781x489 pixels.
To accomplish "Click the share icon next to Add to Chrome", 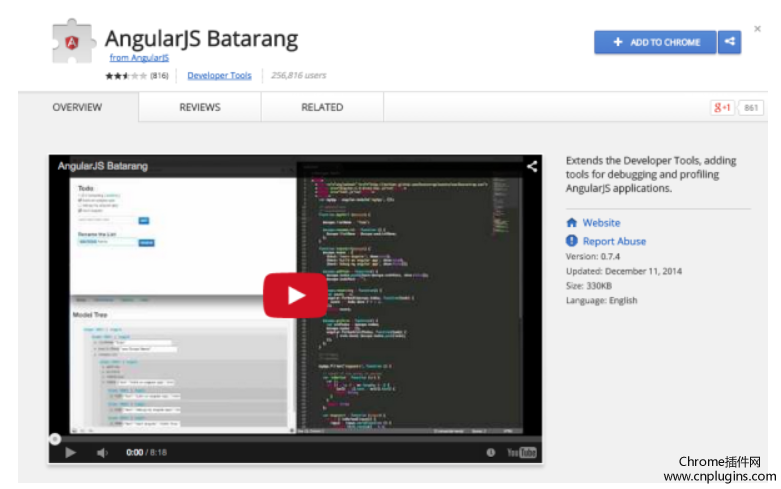I will coord(729,42).
